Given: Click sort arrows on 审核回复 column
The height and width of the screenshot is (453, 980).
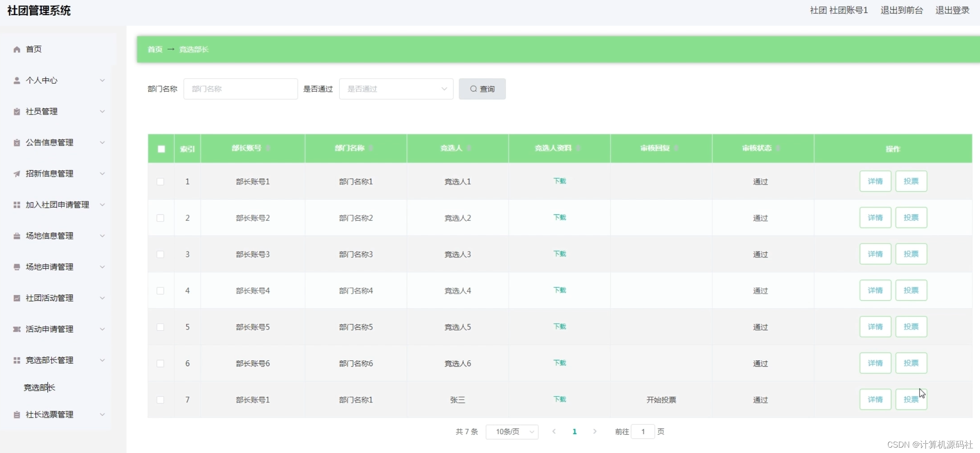Looking at the screenshot, I should [676, 148].
